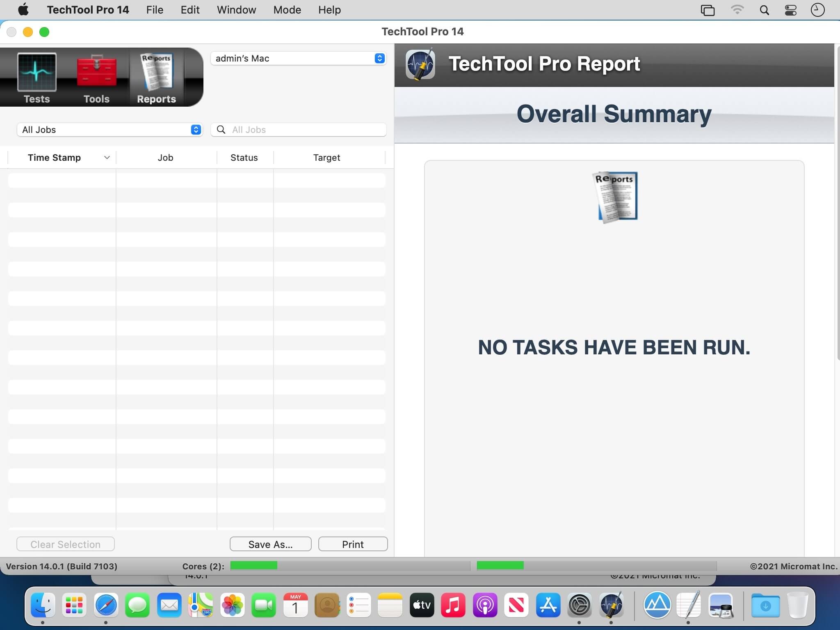
Task: Open News from the Dock
Action: coord(516,605)
